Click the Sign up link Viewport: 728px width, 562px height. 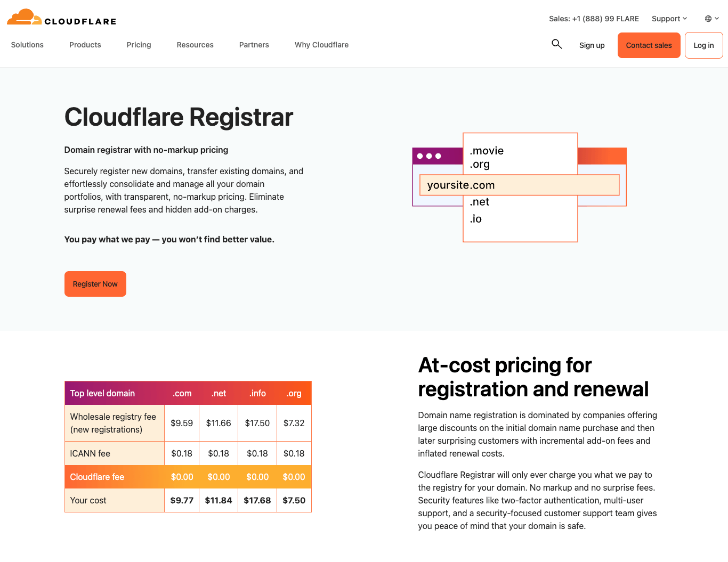592,45
